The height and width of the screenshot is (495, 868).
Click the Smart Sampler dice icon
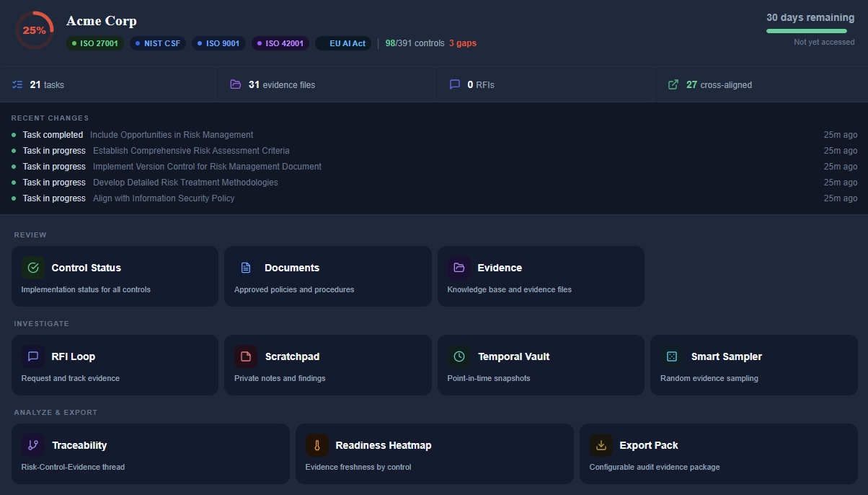click(x=672, y=356)
